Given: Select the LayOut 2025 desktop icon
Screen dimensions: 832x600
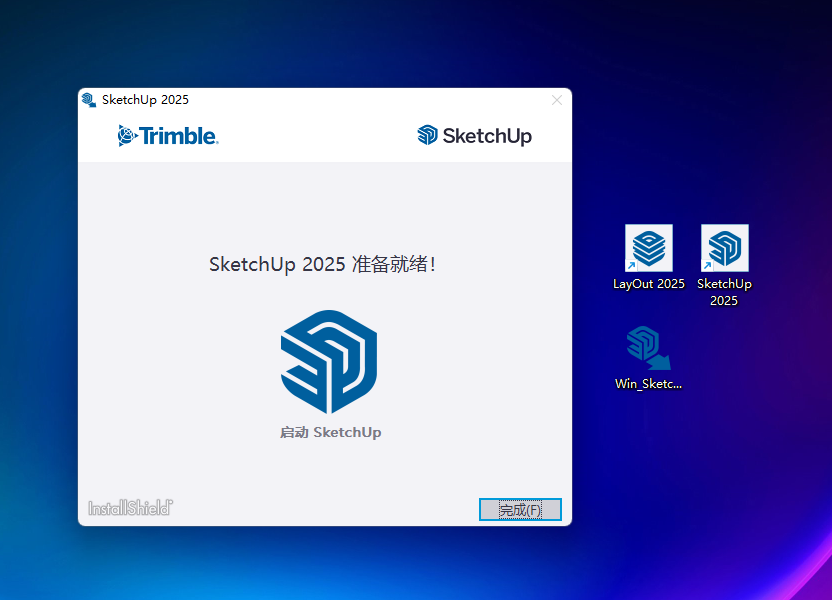Looking at the screenshot, I should 649,247.
